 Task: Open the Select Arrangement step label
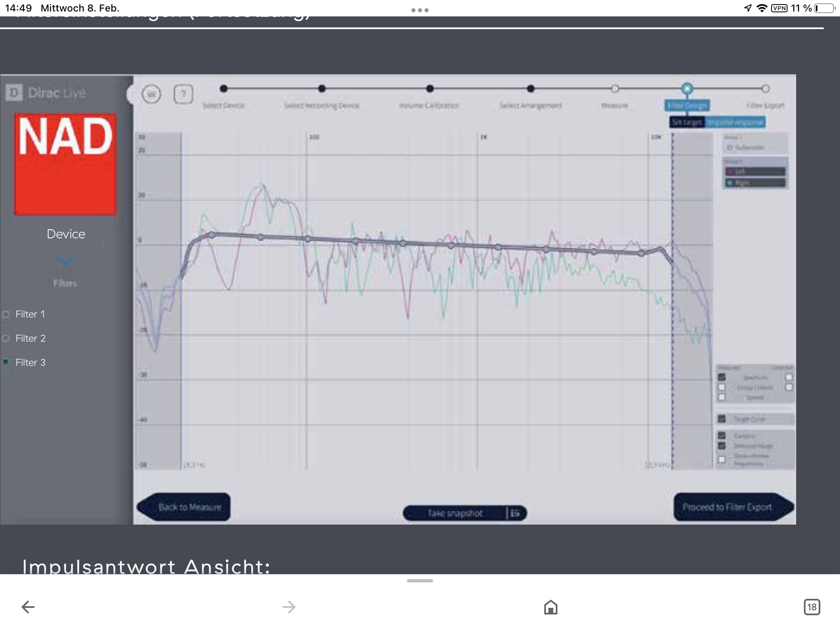[531, 105]
